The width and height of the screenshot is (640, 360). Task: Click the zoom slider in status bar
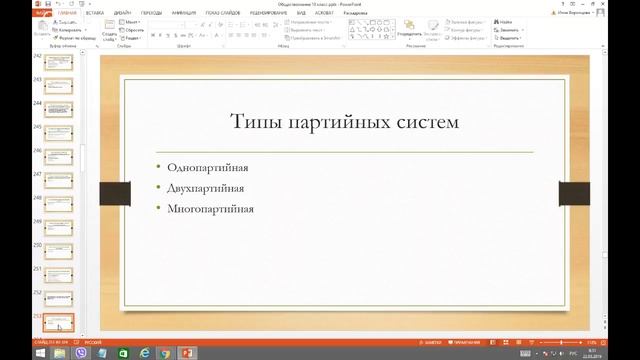[x=561, y=342]
